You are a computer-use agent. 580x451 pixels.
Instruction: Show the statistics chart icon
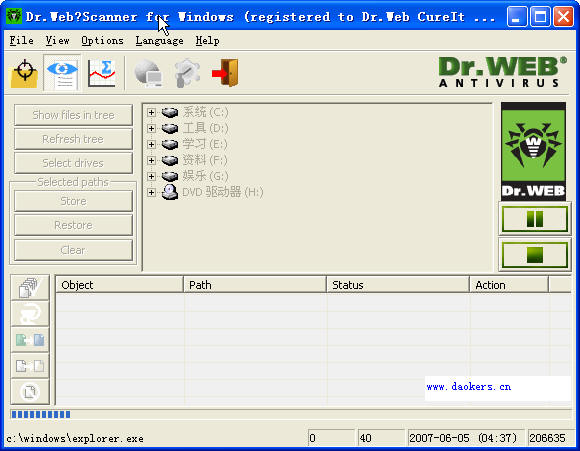click(101, 73)
